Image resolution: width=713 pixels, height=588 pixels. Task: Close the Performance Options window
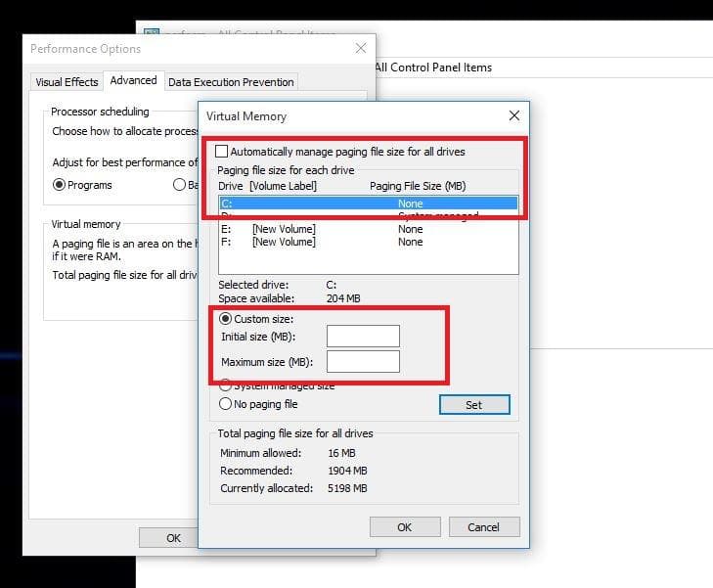pos(361,48)
